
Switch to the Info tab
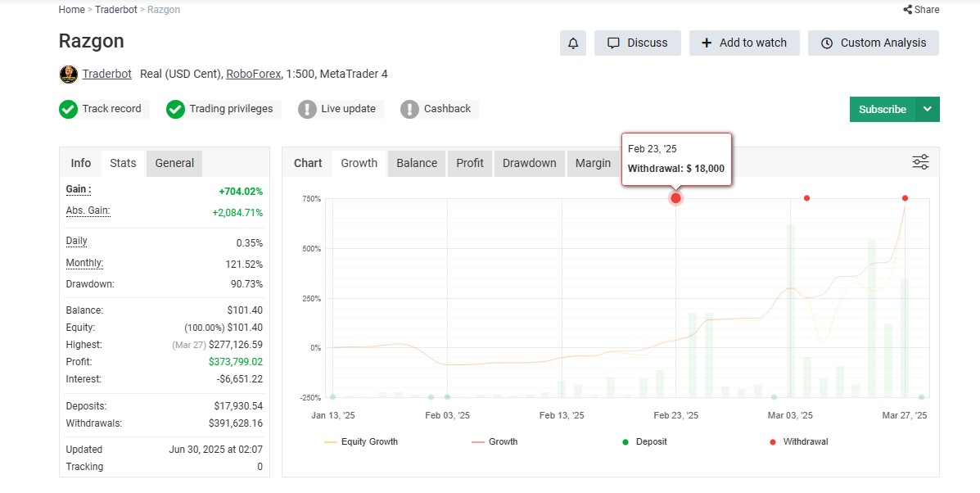[x=80, y=163]
